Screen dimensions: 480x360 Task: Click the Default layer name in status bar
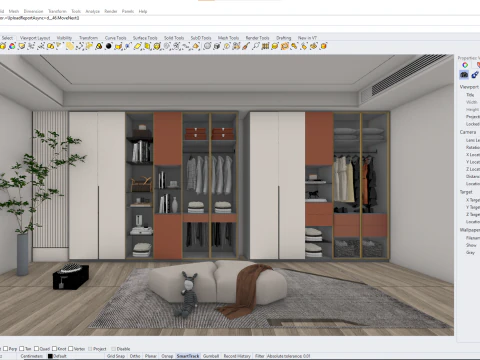pyautogui.click(x=60, y=356)
